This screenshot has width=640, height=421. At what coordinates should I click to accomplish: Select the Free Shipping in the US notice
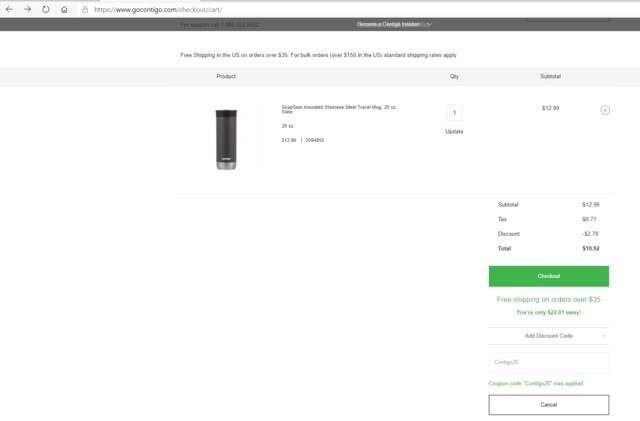click(318, 55)
